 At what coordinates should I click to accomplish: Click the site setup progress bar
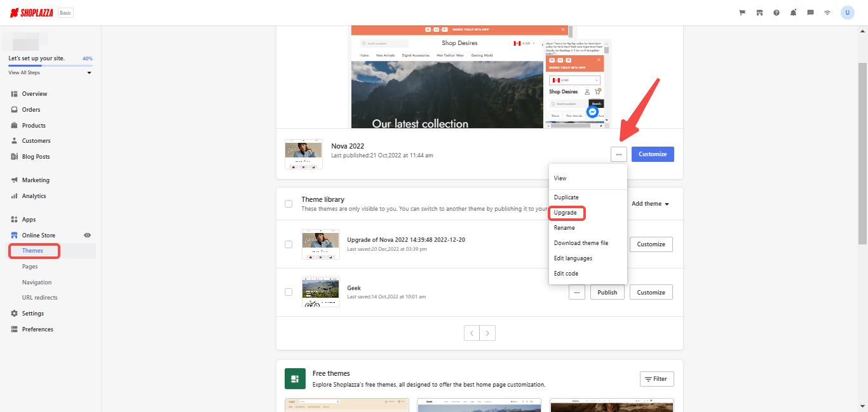[50, 65]
